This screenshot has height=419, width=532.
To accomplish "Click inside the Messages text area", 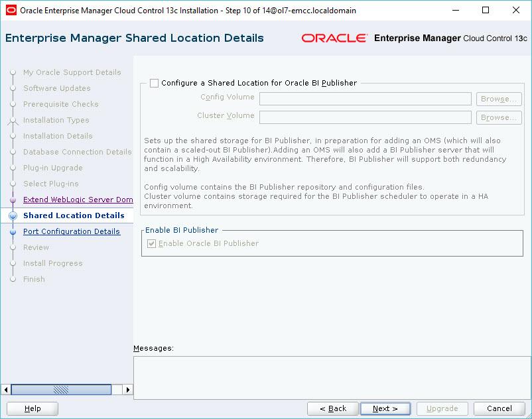I will coord(332,378).
